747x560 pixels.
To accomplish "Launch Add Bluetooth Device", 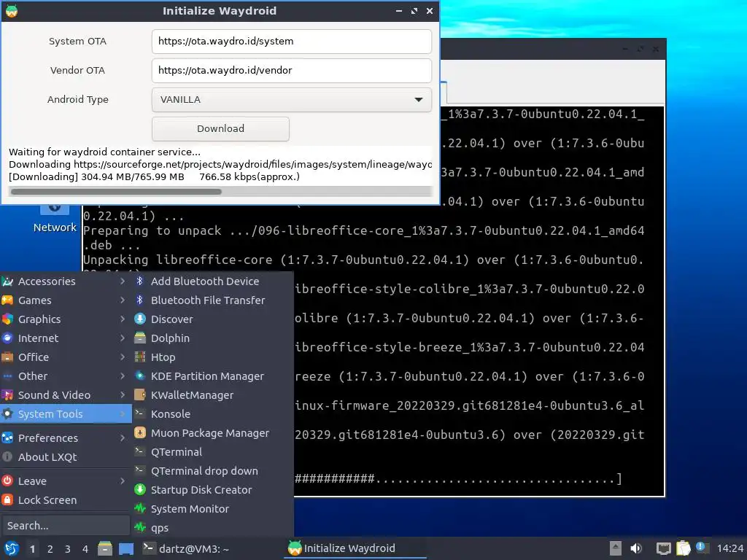I will click(212, 281).
